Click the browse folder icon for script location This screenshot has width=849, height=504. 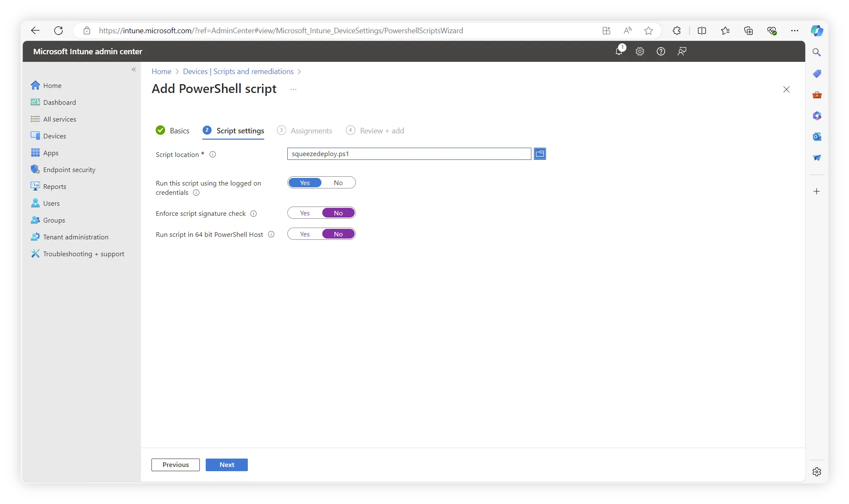tap(540, 154)
